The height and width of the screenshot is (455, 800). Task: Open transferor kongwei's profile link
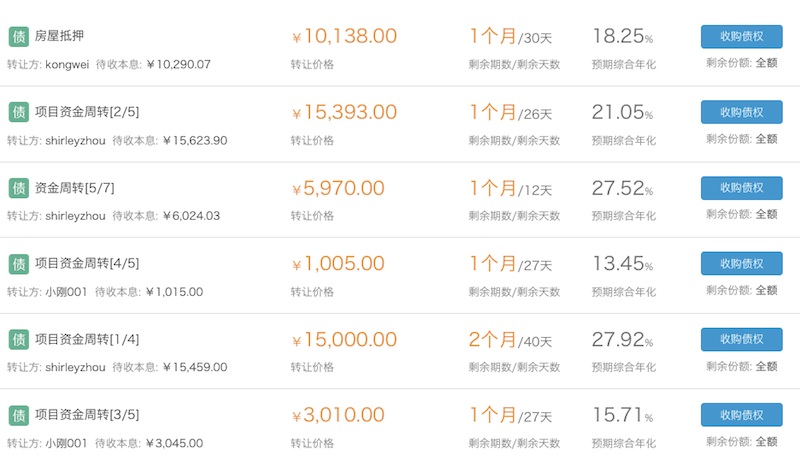[x=67, y=64]
